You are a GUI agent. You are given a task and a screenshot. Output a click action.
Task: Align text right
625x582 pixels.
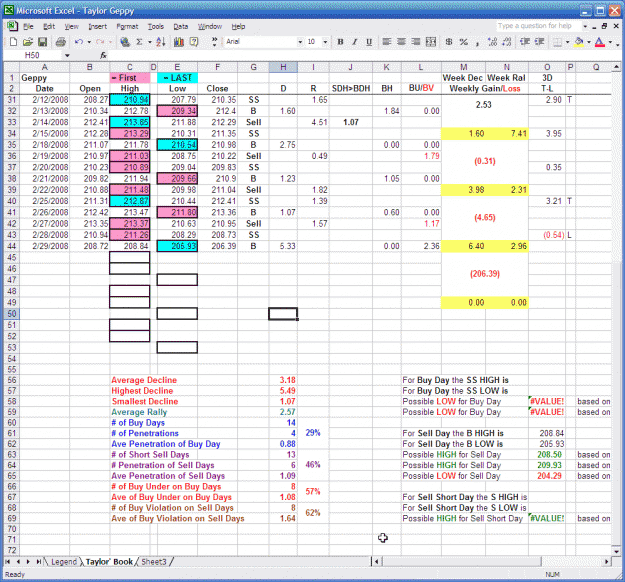coord(416,42)
